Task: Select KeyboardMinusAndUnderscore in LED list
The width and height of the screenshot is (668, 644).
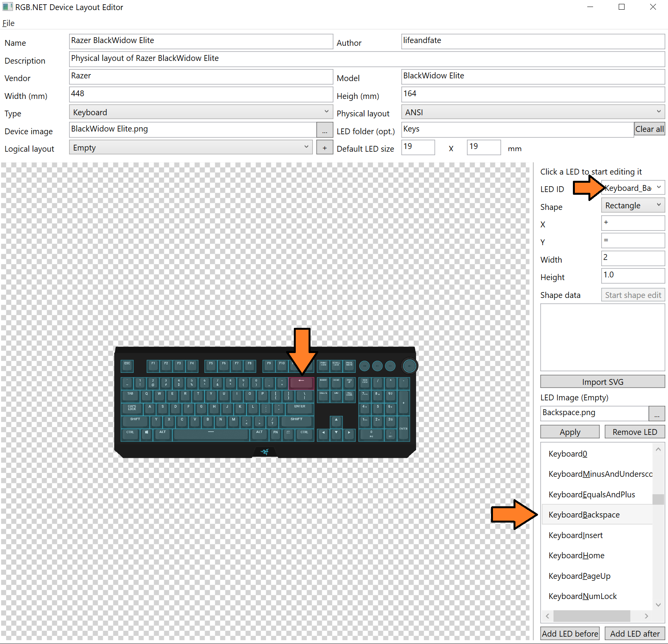Action: 597,474
